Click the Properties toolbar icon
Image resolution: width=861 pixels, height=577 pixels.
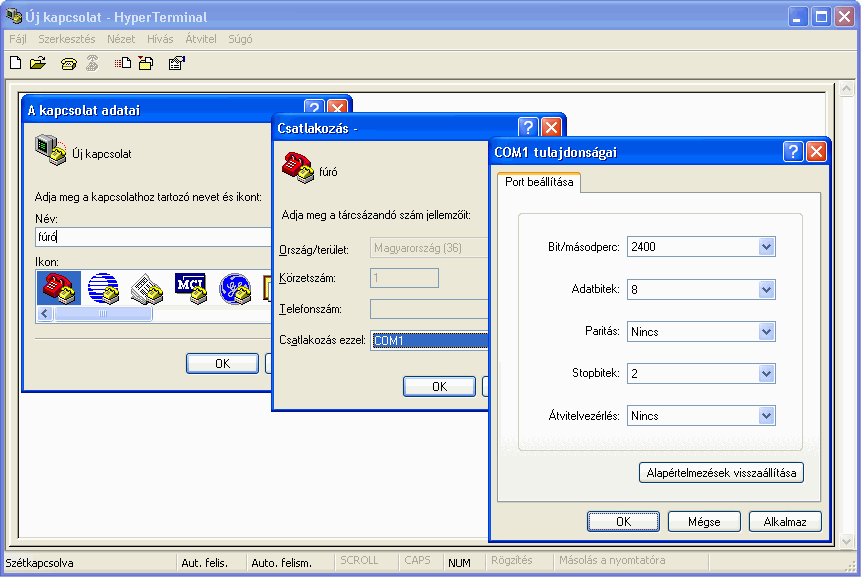(x=176, y=63)
